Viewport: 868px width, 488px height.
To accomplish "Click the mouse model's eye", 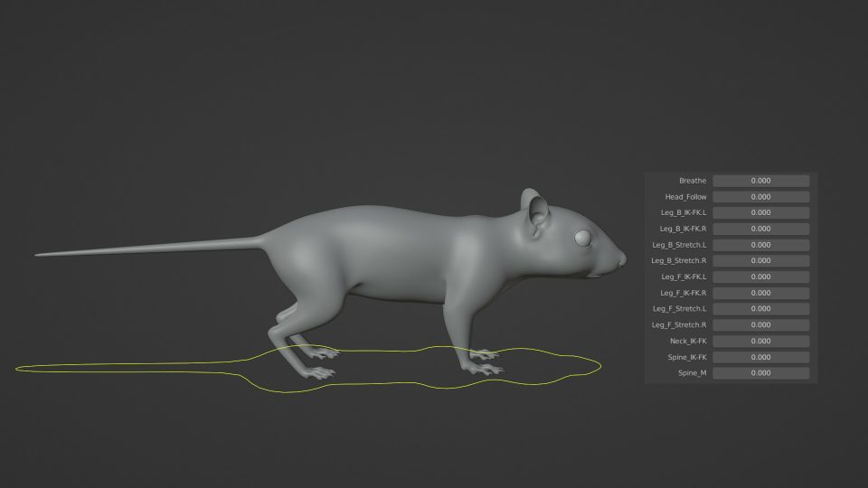I will [581, 238].
